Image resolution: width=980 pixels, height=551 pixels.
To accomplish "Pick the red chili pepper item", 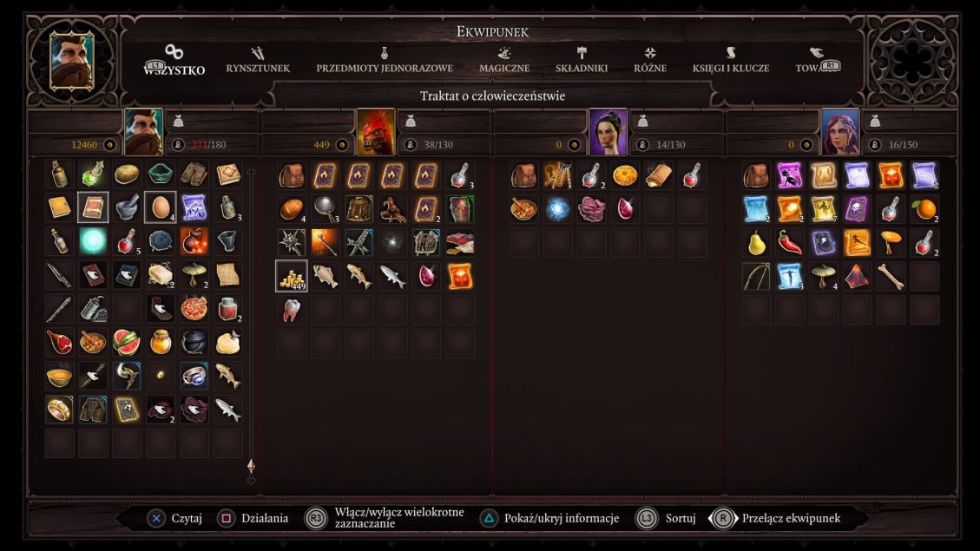I will (x=789, y=242).
